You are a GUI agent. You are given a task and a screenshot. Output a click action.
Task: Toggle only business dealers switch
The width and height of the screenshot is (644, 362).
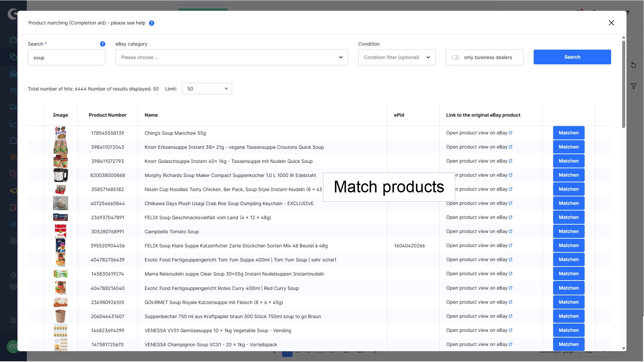tap(455, 57)
